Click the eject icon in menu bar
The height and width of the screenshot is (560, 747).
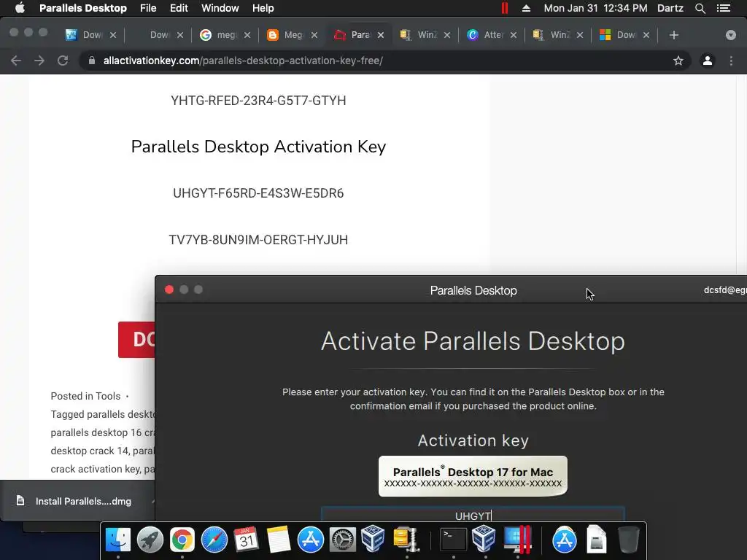click(x=526, y=8)
